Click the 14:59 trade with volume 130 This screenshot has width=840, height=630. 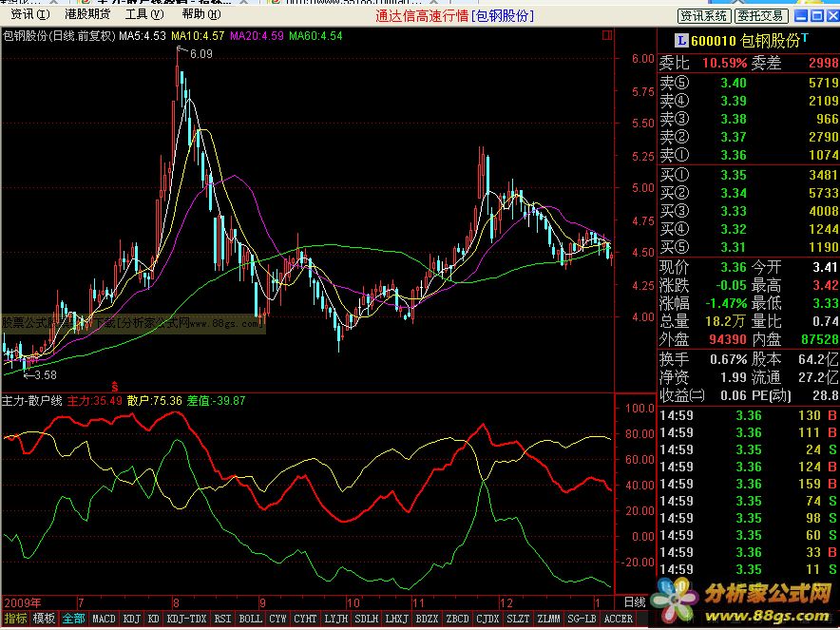coord(748,415)
